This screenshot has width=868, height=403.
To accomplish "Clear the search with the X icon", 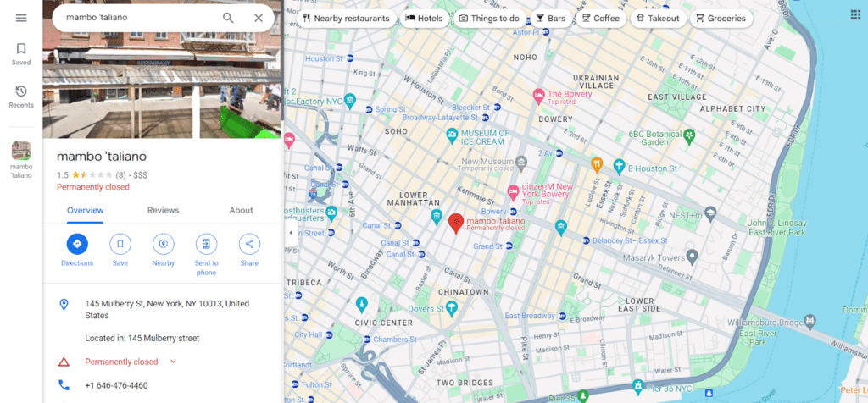I will point(259,18).
